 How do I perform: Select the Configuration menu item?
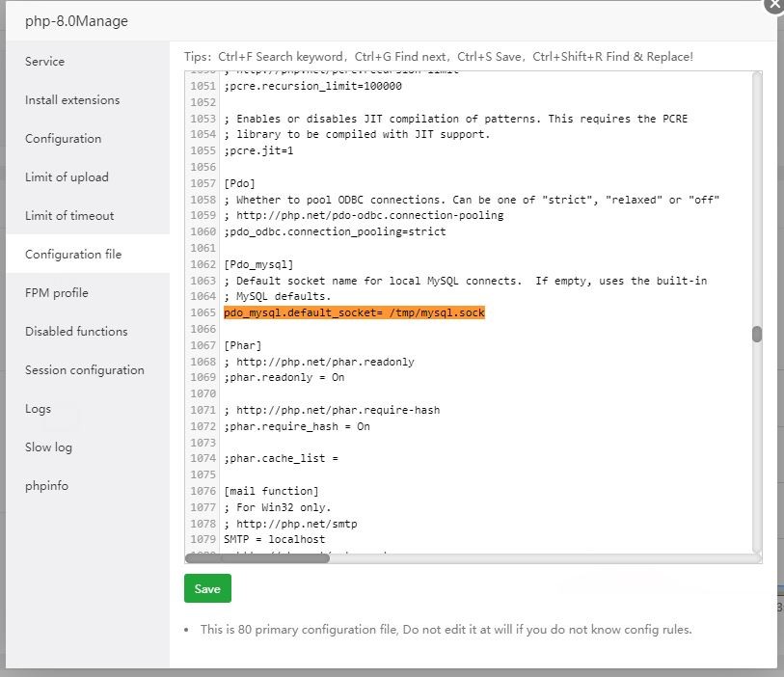(63, 139)
